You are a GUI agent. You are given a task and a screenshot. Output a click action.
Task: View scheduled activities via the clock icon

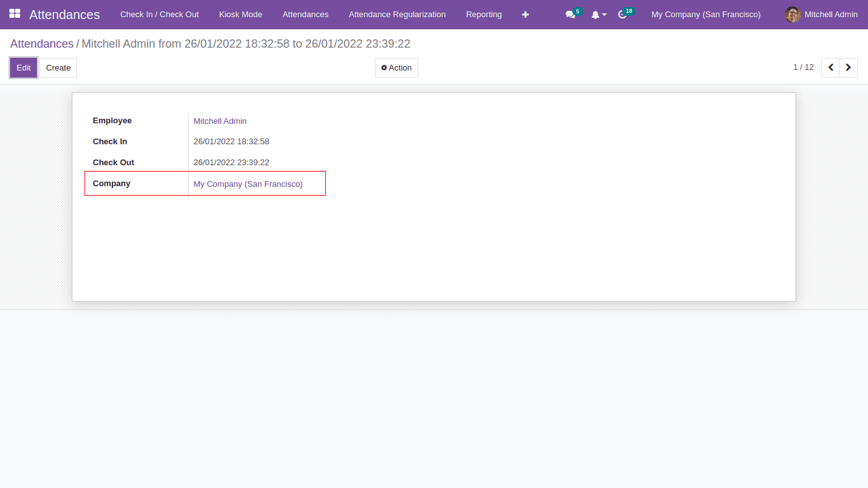click(622, 14)
